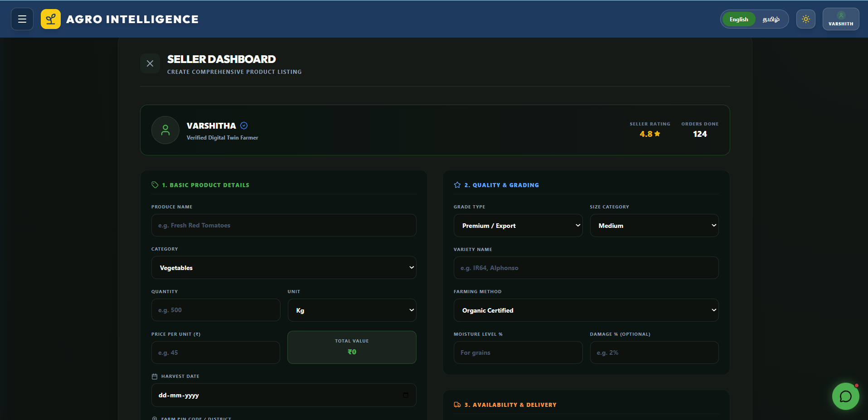
Task: Switch language to Tamil (தமிழ்)
Action: [x=771, y=19]
